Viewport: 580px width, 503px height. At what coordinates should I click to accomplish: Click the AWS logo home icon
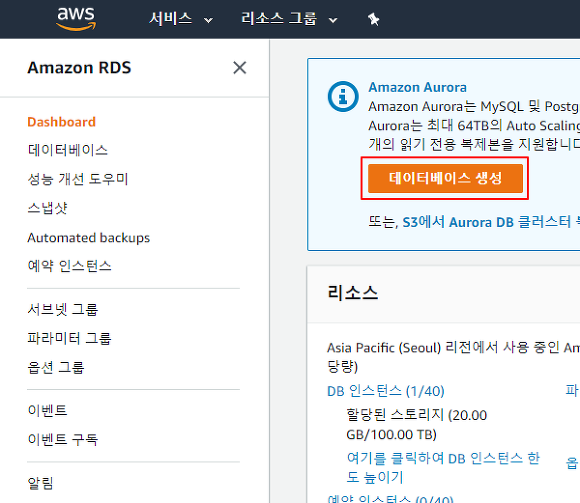coord(76,18)
